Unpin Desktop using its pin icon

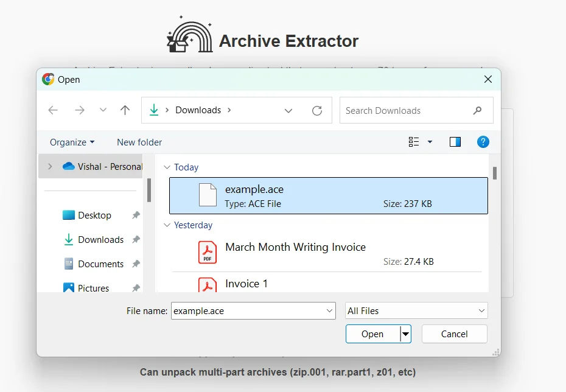click(136, 215)
